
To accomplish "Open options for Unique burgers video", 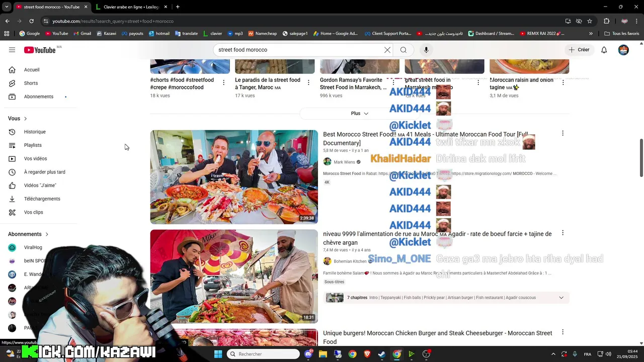I will [562, 332].
